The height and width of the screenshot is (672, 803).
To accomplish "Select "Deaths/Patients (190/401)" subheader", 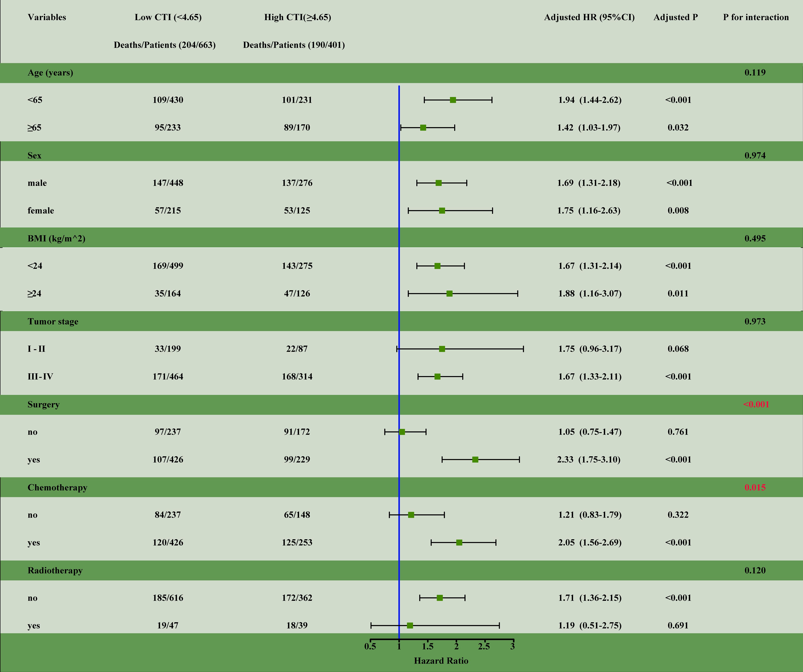I will [x=294, y=45].
